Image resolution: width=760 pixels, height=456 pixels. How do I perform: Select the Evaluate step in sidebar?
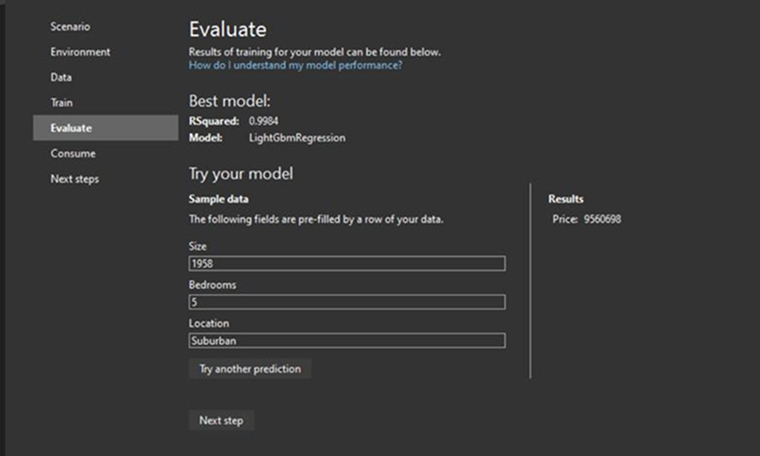click(x=106, y=128)
